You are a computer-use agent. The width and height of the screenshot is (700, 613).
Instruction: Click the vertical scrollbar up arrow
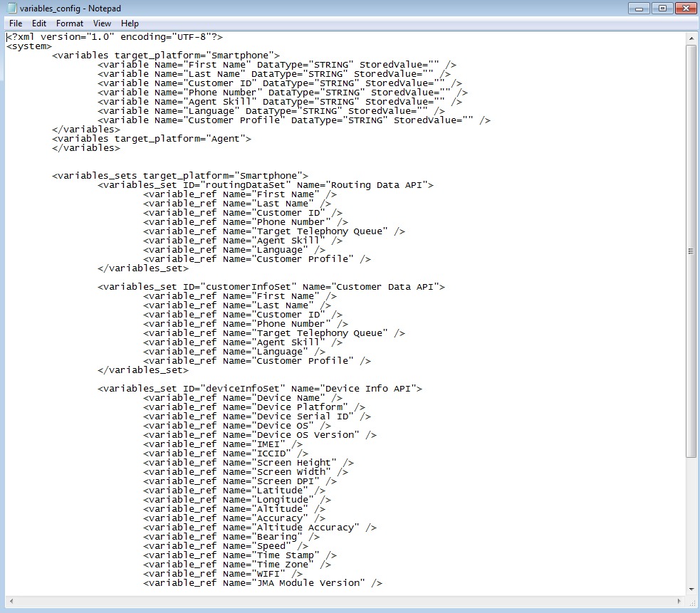pos(691,38)
